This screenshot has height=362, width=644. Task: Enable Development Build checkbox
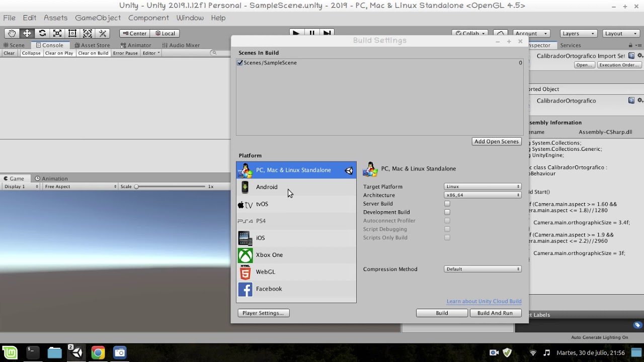click(447, 212)
